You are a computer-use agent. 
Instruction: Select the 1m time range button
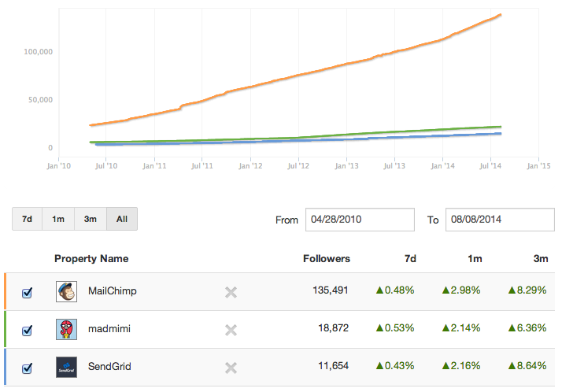click(x=58, y=219)
